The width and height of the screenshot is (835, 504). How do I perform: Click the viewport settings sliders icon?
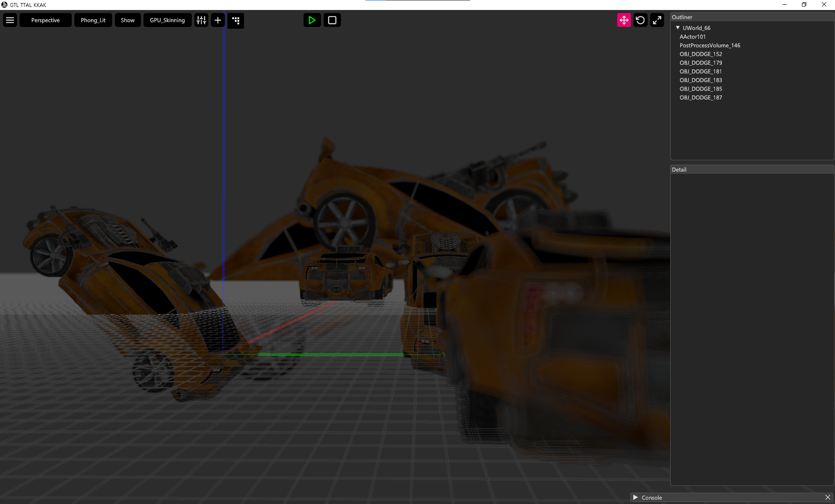(x=201, y=20)
